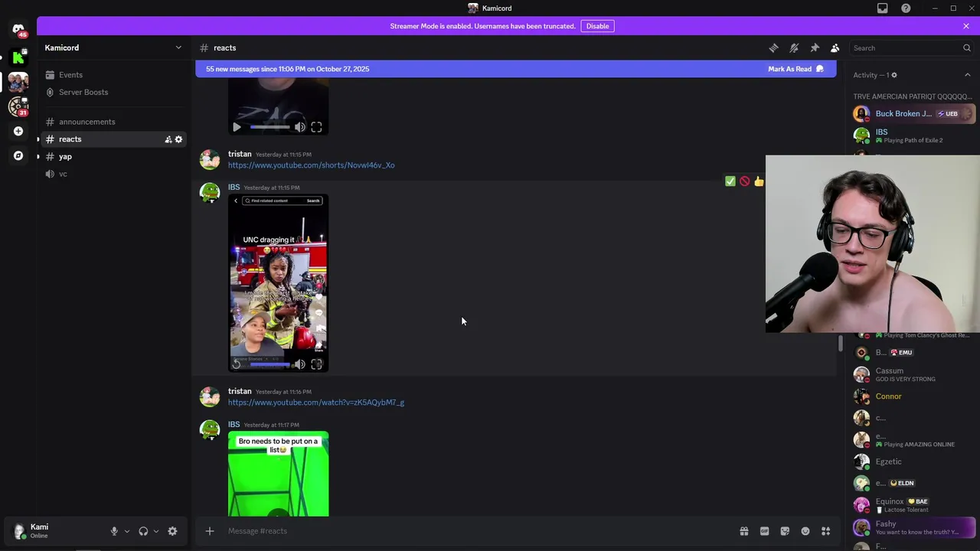Open YouTube watch zK5AQyhM7_g link
Viewport: 980px width, 551px height.
[315, 403]
